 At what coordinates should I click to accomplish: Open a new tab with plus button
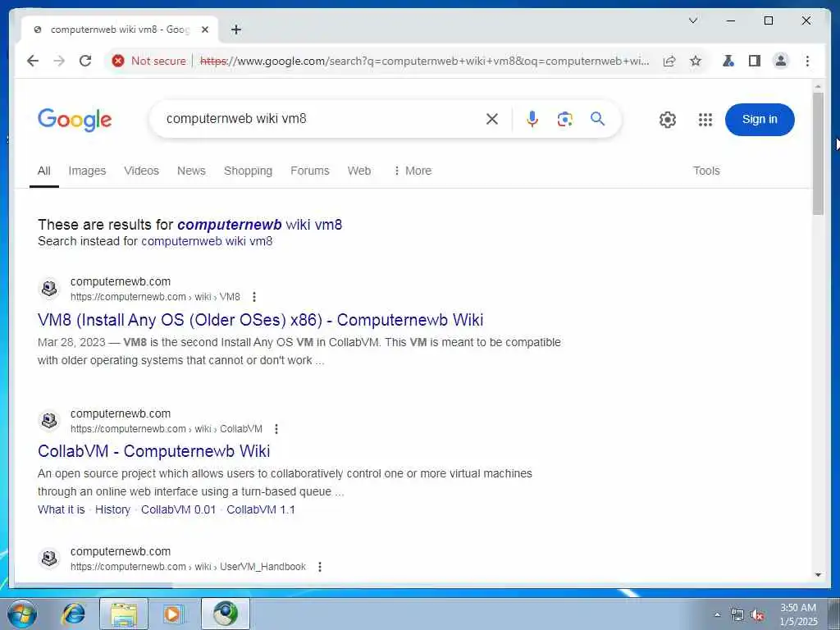[x=236, y=30]
